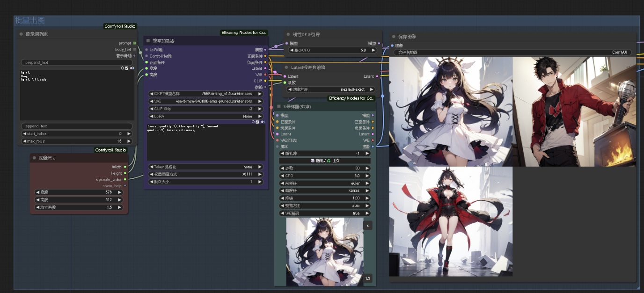Select the girl with red cape image
The height and width of the screenshot is (293, 644).
point(451,221)
